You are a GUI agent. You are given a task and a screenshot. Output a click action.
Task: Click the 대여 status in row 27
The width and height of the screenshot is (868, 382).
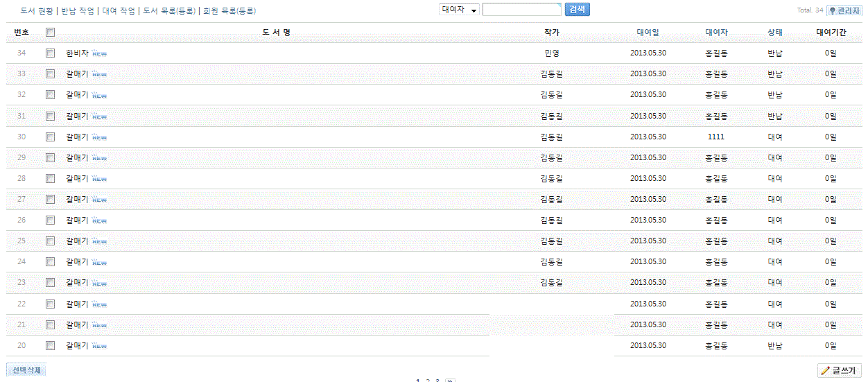click(775, 200)
